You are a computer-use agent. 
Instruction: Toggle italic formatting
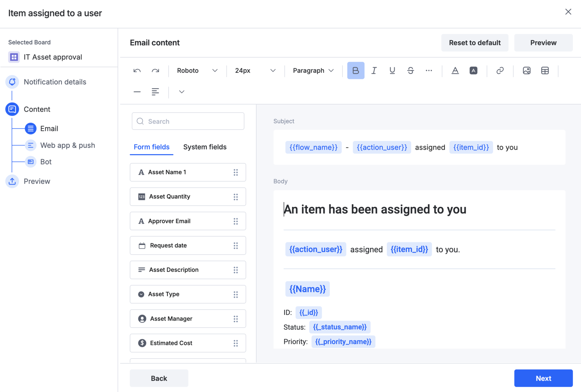click(x=374, y=71)
